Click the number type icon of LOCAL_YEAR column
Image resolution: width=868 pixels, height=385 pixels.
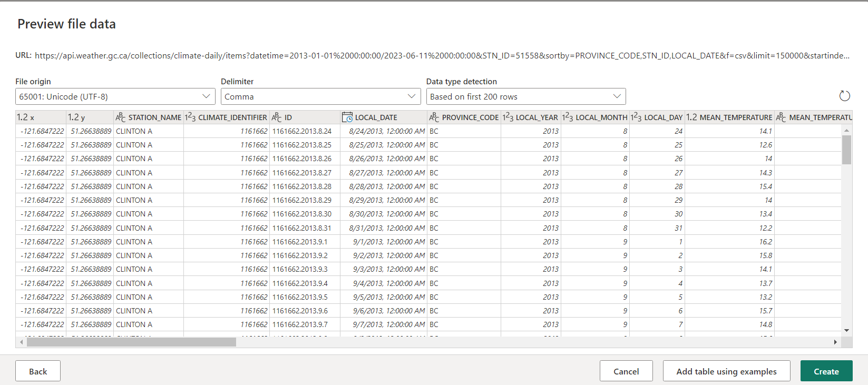[x=508, y=117]
